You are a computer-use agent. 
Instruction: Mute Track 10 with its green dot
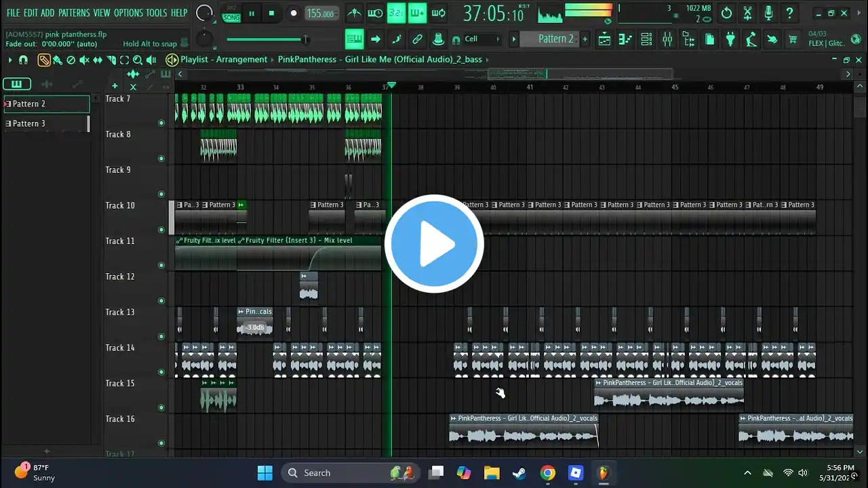tap(161, 230)
